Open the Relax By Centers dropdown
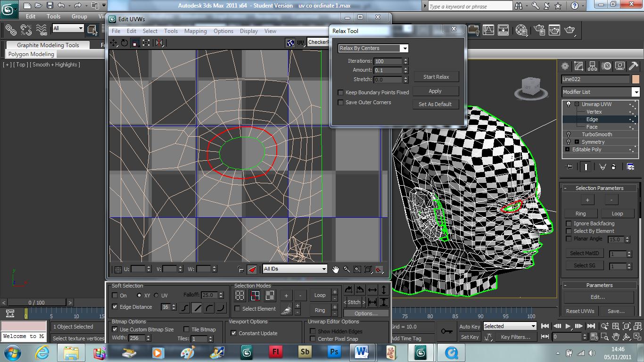644x362 pixels. point(404,48)
